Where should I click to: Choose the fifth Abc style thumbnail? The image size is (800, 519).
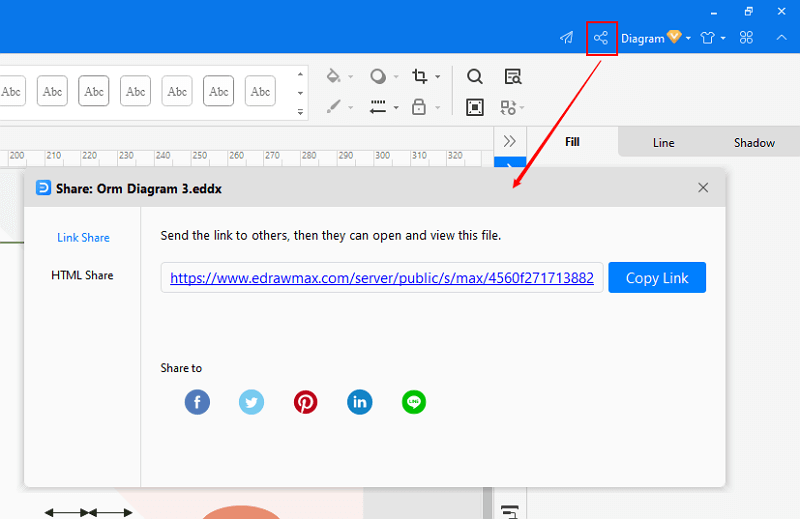177,91
